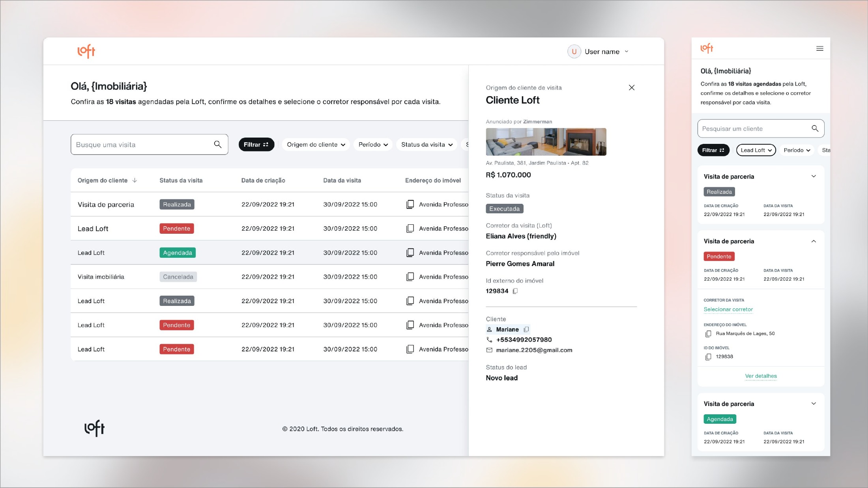Image resolution: width=868 pixels, height=488 pixels.
Task: Click the Loft logo in desktop footer
Action: 94,428
